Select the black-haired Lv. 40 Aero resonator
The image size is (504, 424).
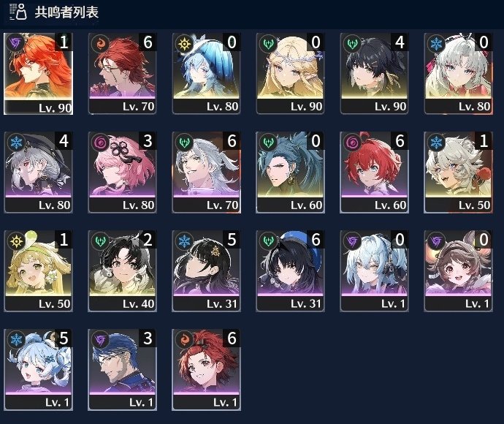(x=122, y=271)
